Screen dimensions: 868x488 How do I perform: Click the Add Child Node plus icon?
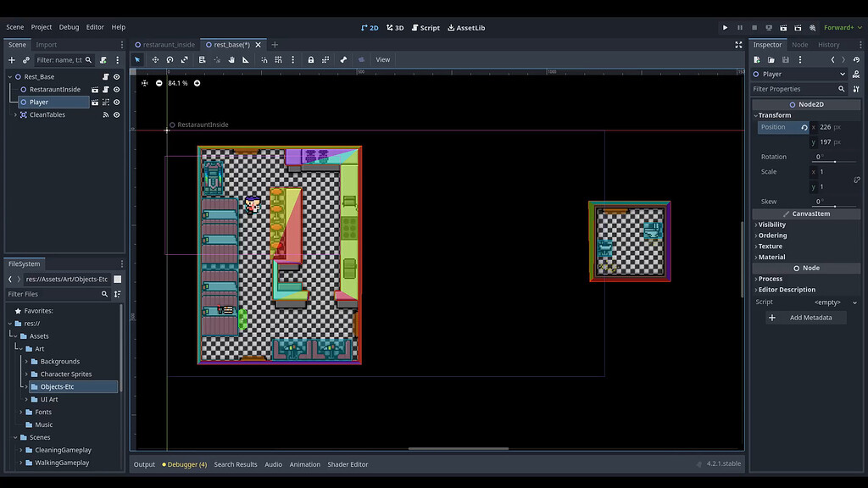(x=12, y=60)
